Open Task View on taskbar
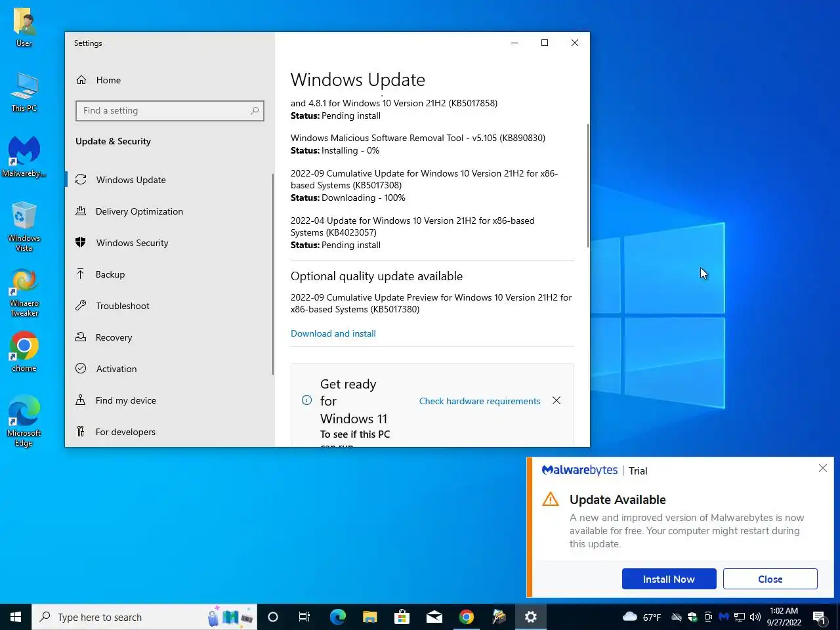 [x=304, y=617]
